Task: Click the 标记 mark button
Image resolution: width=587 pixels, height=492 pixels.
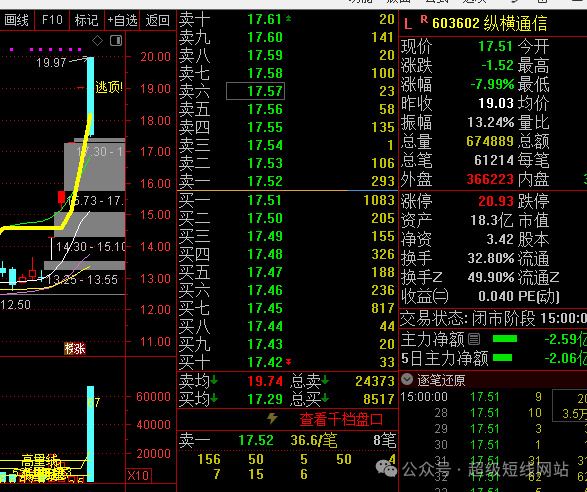Action: [86, 20]
